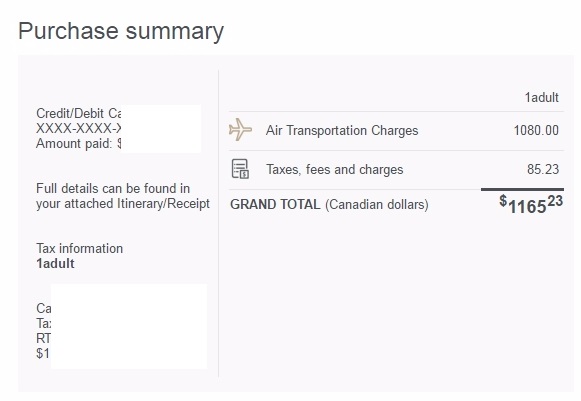The width and height of the screenshot is (581, 401).
Task: Click bold 1adult under Tax information
Action: click(x=55, y=264)
